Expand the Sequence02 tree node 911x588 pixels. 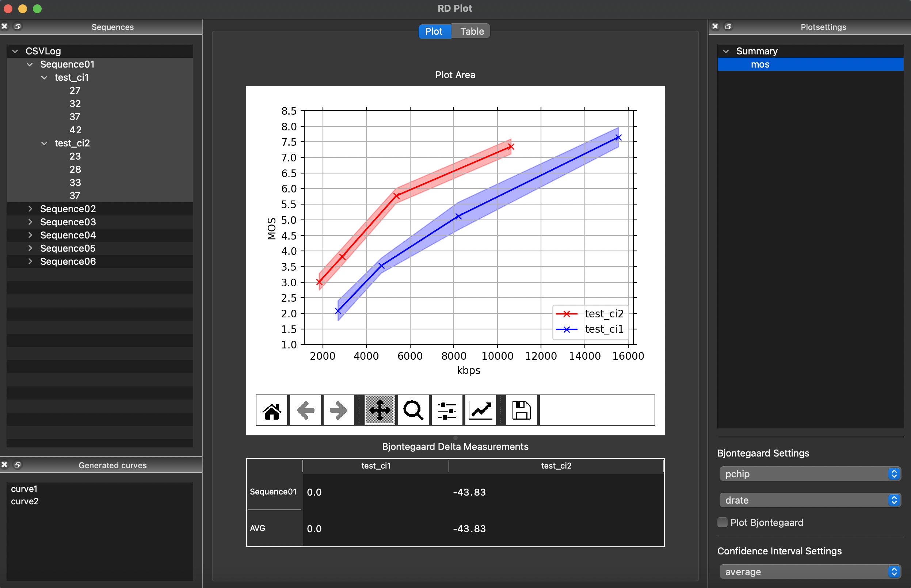[x=30, y=209]
